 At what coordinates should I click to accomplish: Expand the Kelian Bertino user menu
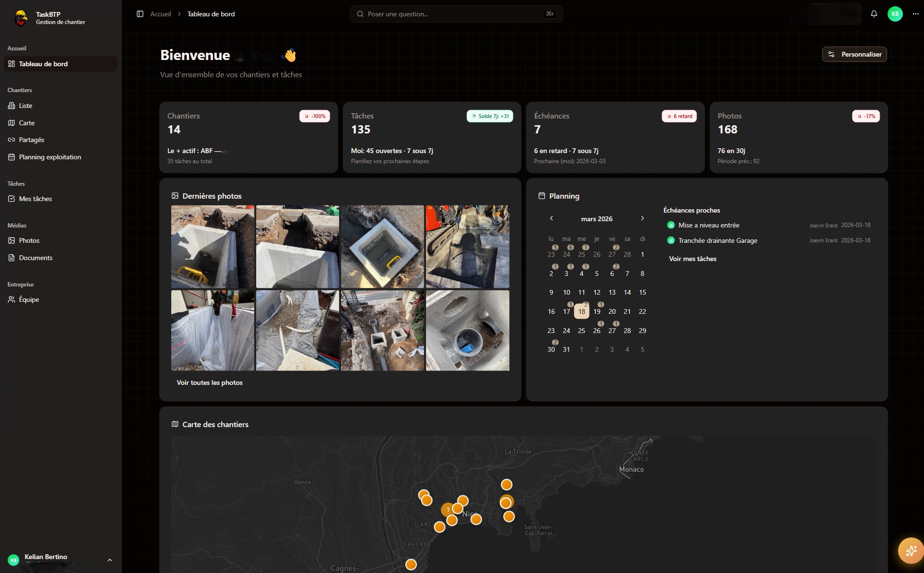[109, 560]
